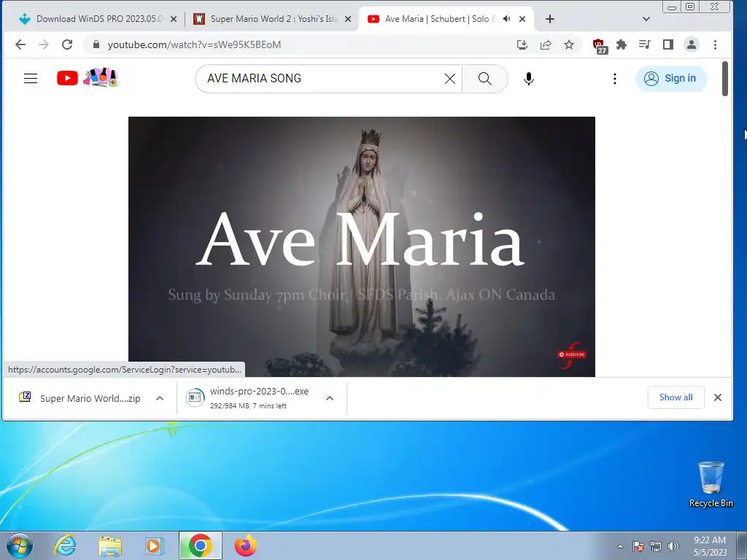Screen dimensions: 747x560
Task: Open the Super Mario World zip download
Action: point(80,398)
